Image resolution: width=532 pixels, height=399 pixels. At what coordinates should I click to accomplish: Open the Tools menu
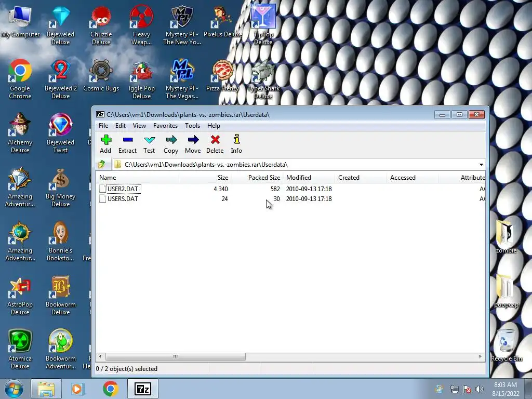192,126
